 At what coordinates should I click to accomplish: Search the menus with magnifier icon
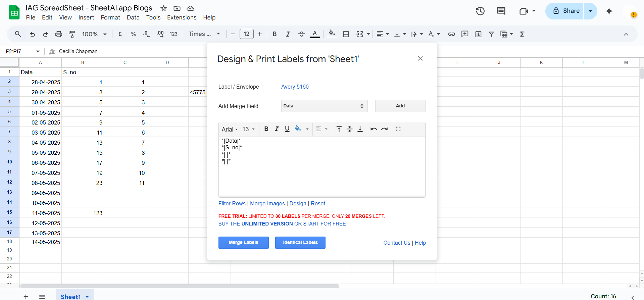pos(18,34)
